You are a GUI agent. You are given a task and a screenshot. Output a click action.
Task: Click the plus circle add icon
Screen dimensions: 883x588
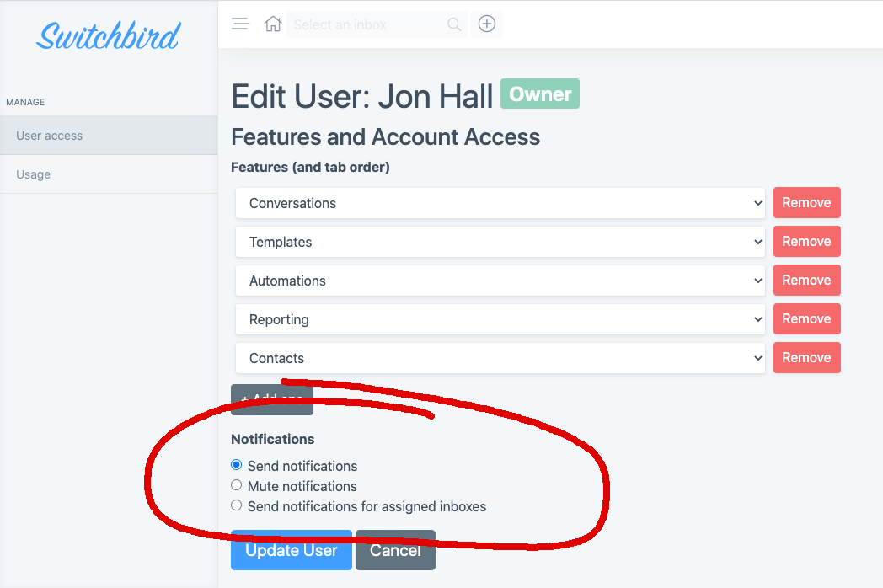(x=486, y=24)
